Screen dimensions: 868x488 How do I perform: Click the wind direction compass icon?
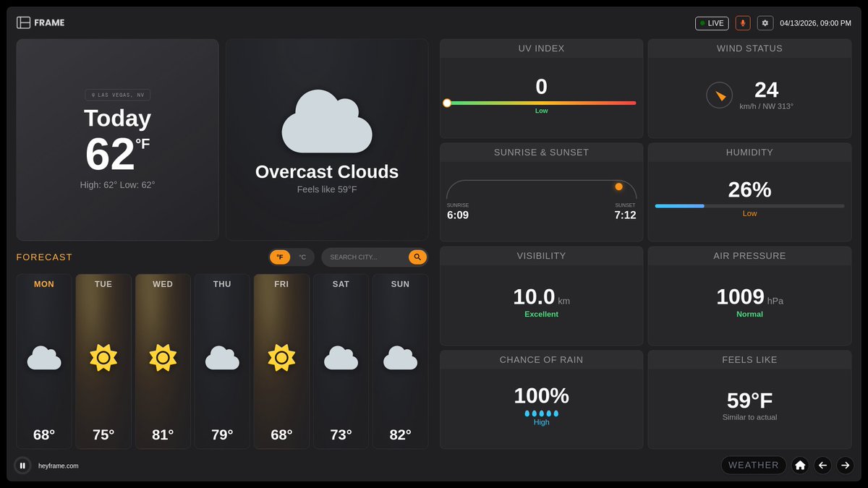pos(719,95)
